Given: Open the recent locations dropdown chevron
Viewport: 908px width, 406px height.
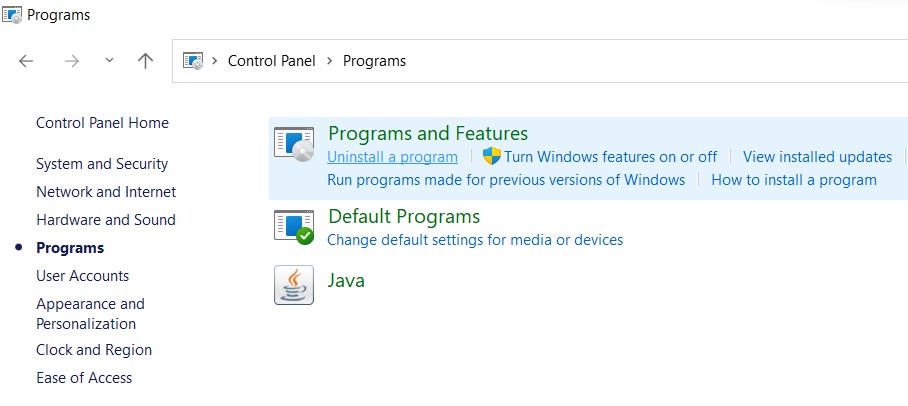Looking at the screenshot, I should (x=109, y=61).
